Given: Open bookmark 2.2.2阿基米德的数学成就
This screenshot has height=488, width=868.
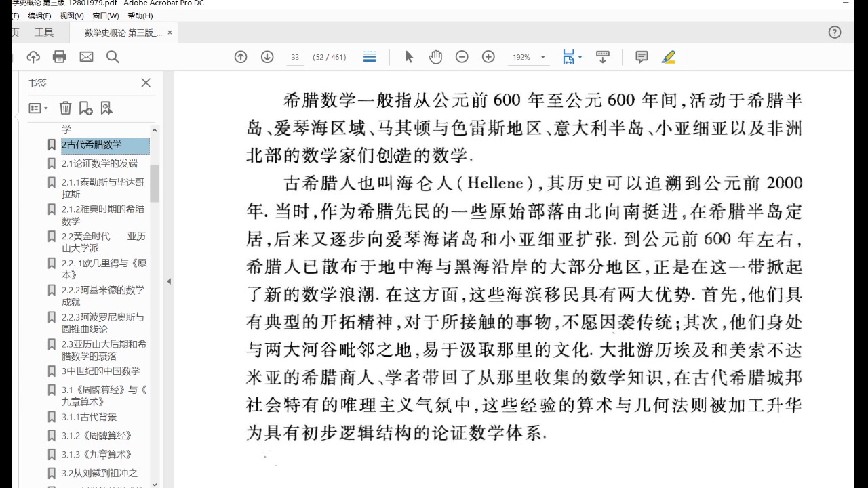Looking at the screenshot, I should coord(103,296).
